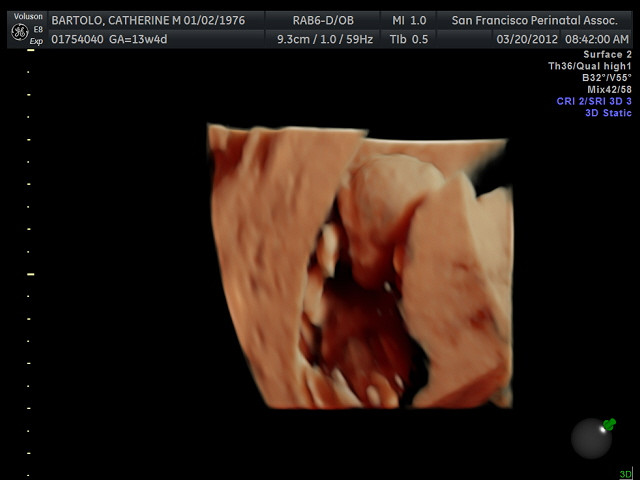This screenshot has height=480, width=640.
Task: Click the yellow depth scale marker
Action: [30, 273]
